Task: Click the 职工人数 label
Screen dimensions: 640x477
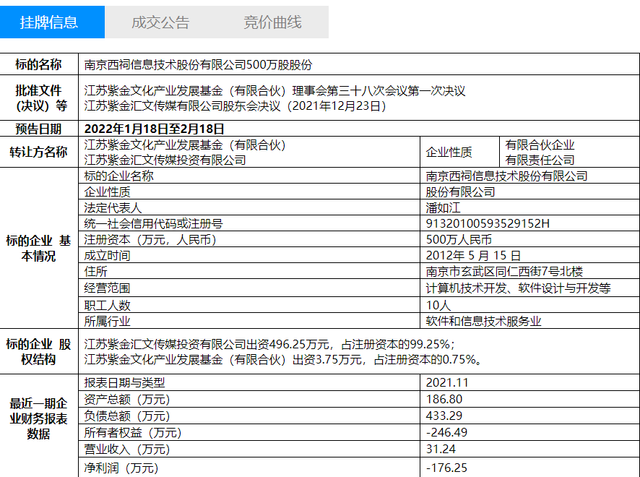Action: pyautogui.click(x=107, y=305)
